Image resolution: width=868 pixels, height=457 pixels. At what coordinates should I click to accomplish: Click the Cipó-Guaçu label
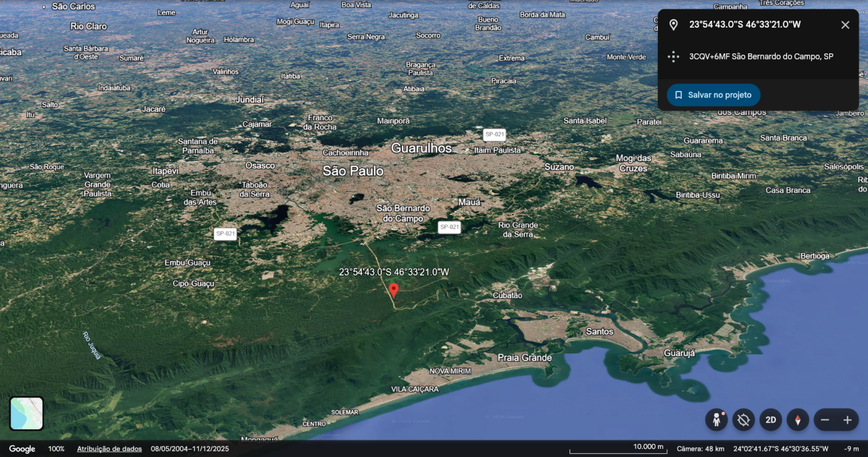click(x=193, y=283)
